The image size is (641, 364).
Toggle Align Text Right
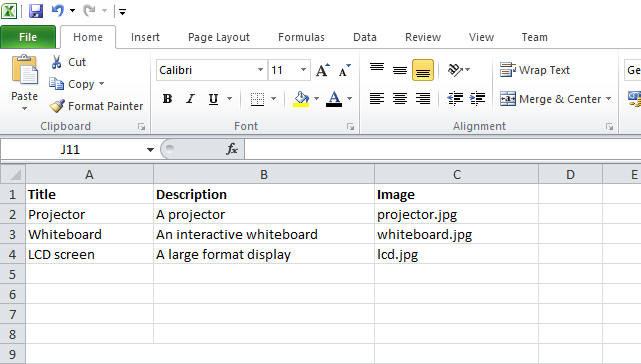point(423,99)
